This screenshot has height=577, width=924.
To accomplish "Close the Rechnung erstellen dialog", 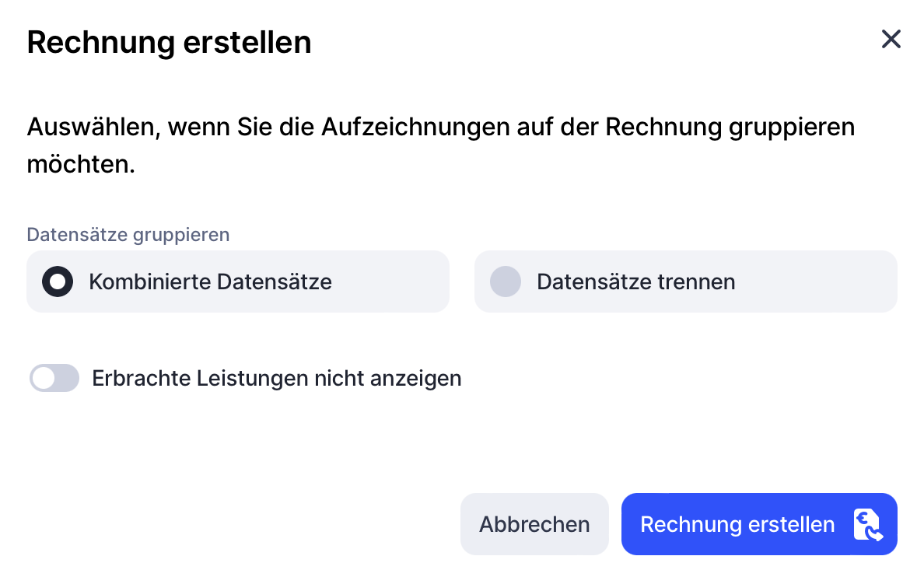I will point(891,40).
